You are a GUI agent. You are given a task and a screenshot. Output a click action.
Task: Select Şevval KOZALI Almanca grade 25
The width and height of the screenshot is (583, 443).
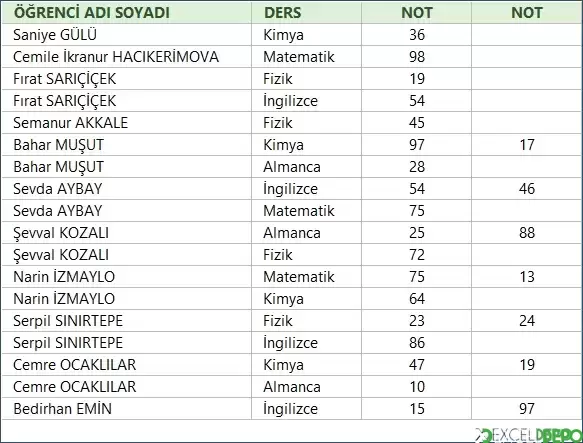click(416, 233)
